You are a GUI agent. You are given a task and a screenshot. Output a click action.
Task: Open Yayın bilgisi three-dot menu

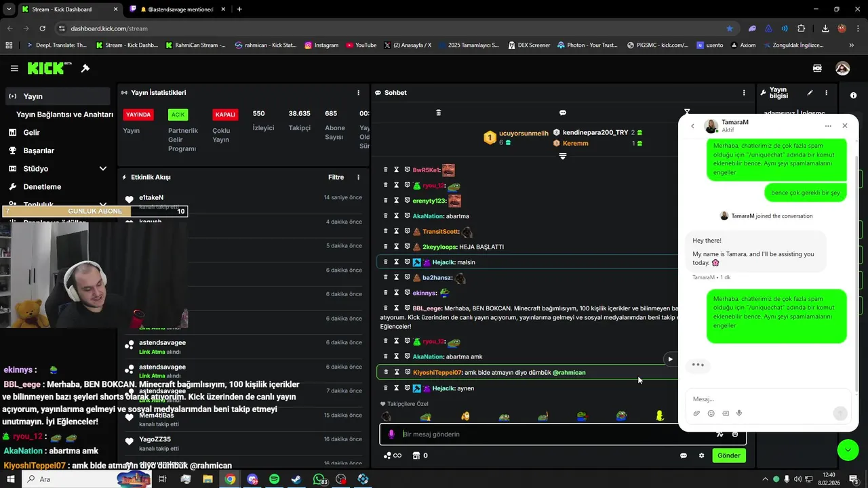(826, 93)
